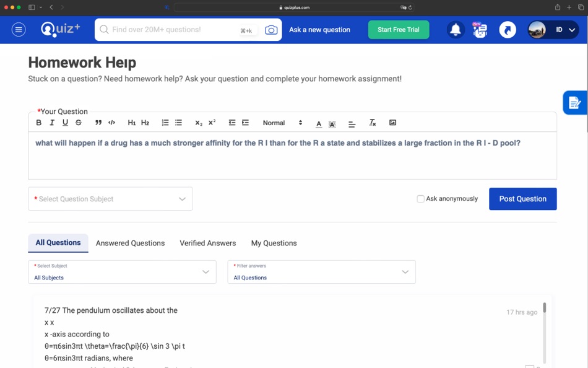
Task: Open text color picker
Action: [x=319, y=123]
